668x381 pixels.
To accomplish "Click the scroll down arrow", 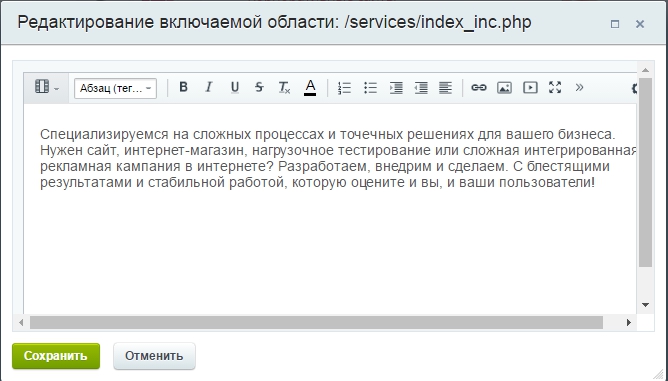I will click(x=645, y=305).
